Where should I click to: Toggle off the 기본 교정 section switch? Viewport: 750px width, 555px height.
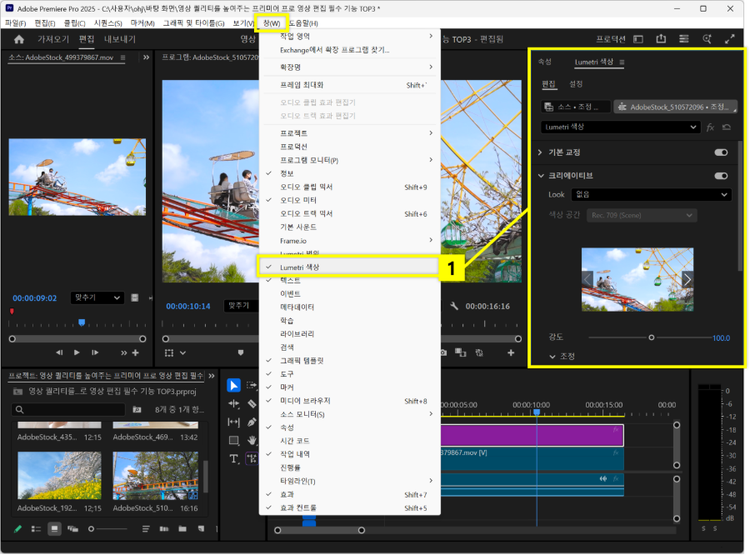point(720,153)
